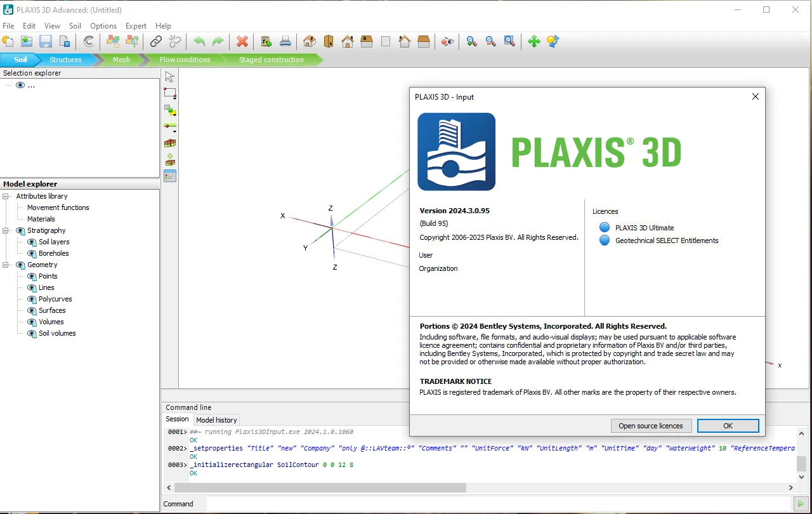Select Movement functions in Model explorer
Screen dimensions: 812x514
tap(58, 208)
